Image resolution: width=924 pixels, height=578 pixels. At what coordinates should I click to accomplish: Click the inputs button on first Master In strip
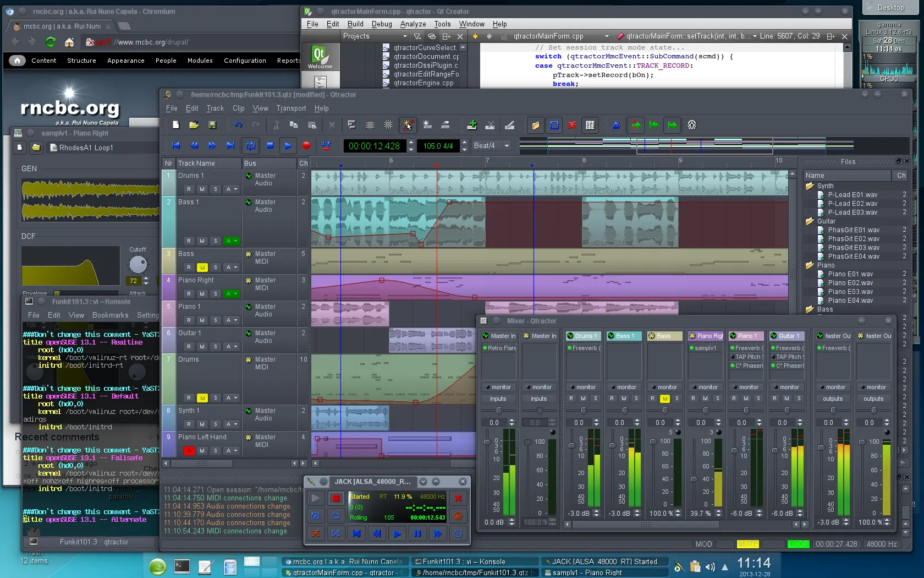click(x=498, y=399)
